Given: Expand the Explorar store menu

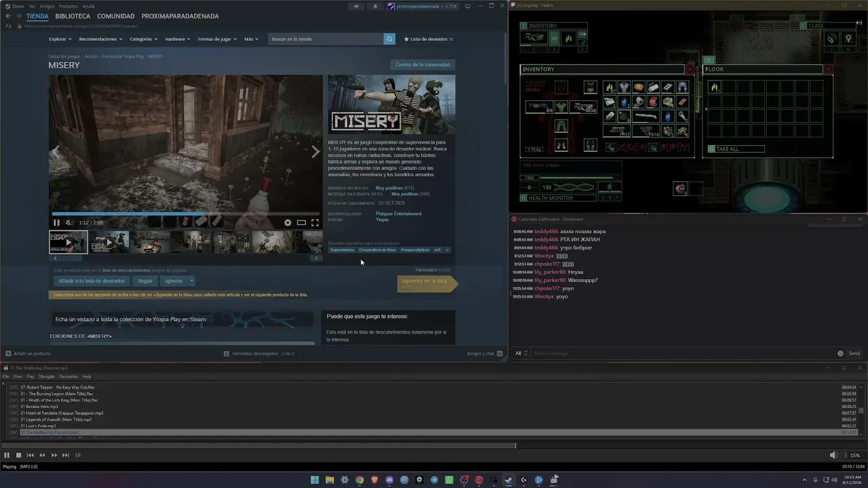Looking at the screenshot, I should 60,39.
